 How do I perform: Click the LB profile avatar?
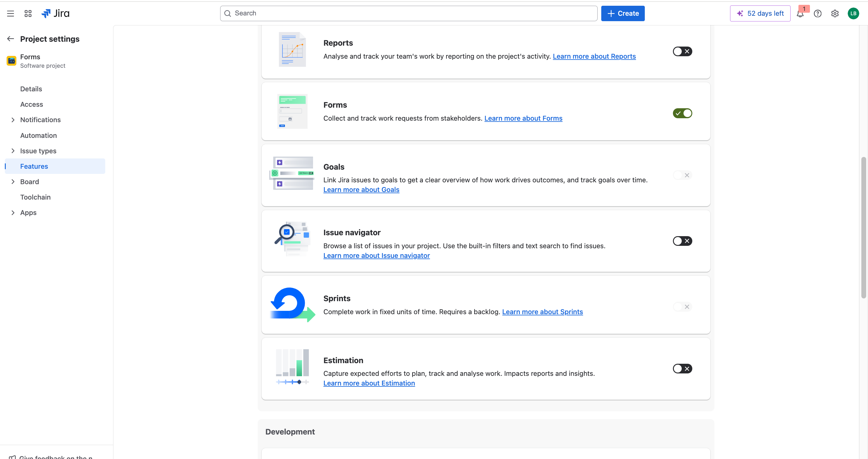tap(853, 13)
